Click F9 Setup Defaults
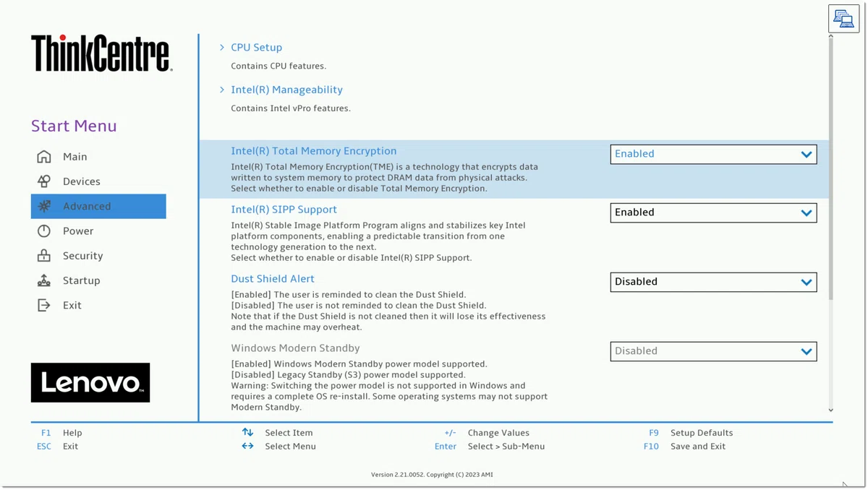This screenshot has width=868, height=490. 688,433
